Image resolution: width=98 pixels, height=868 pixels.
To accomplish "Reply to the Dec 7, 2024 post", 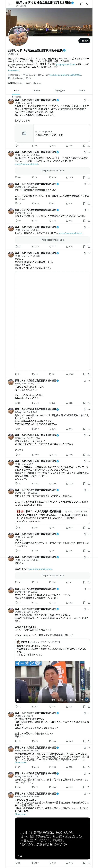I will [x=16, y=429].
